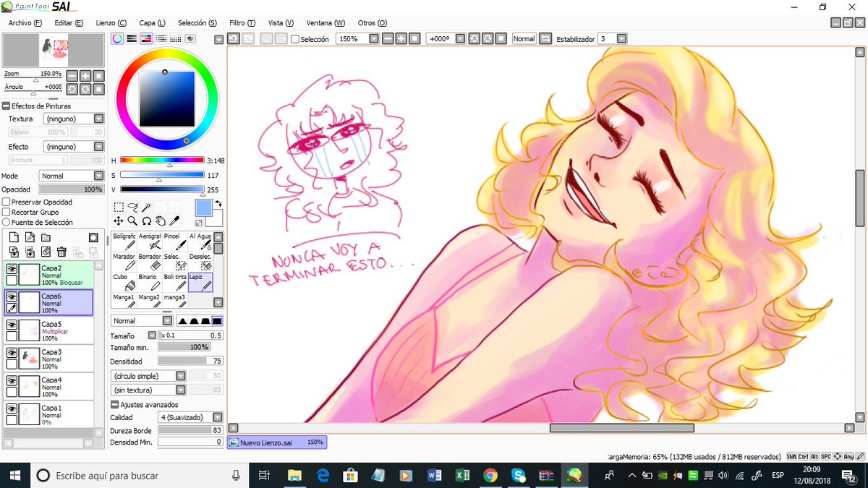This screenshot has width=868, height=488.
Task: Create a new layer folder
Action: (x=45, y=237)
